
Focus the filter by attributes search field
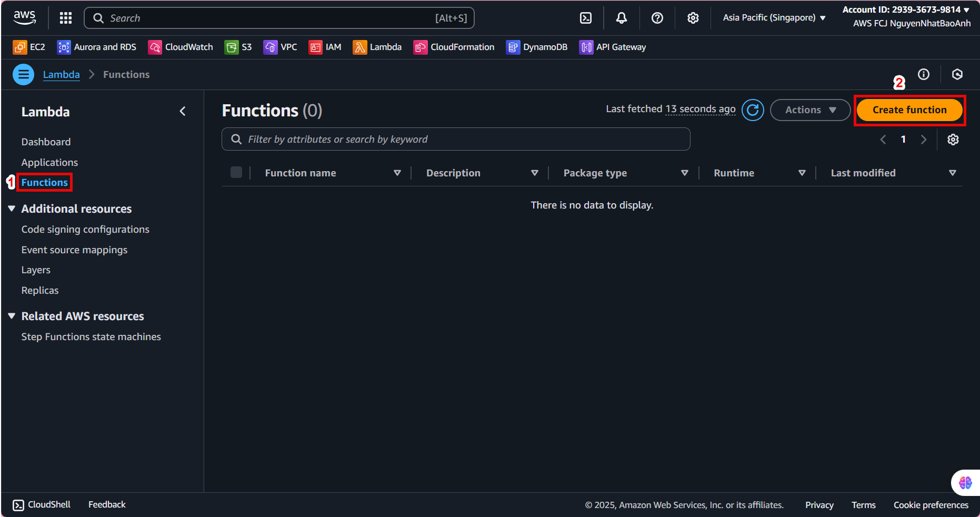click(x=455, y=140)
